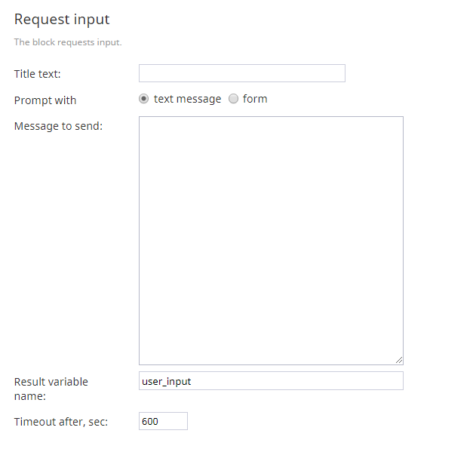Click the "user_input" text in its field
This screenshot has width=476, height=452.
[167, 382]
